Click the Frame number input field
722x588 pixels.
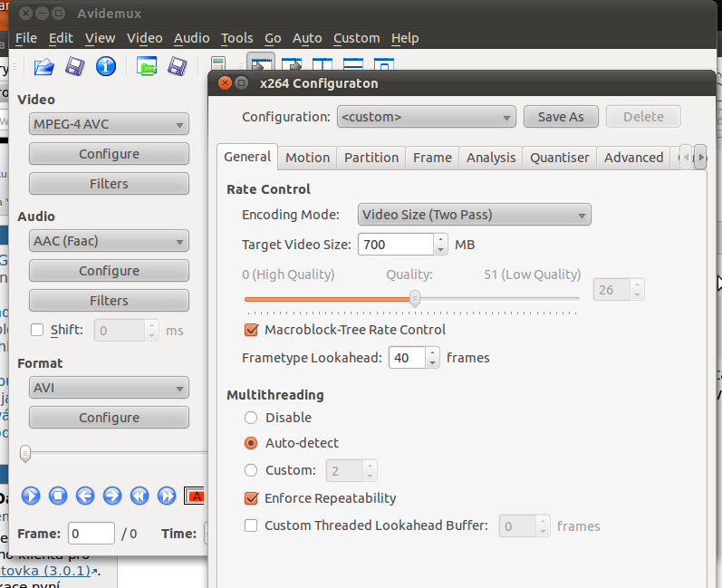(91, 534)
